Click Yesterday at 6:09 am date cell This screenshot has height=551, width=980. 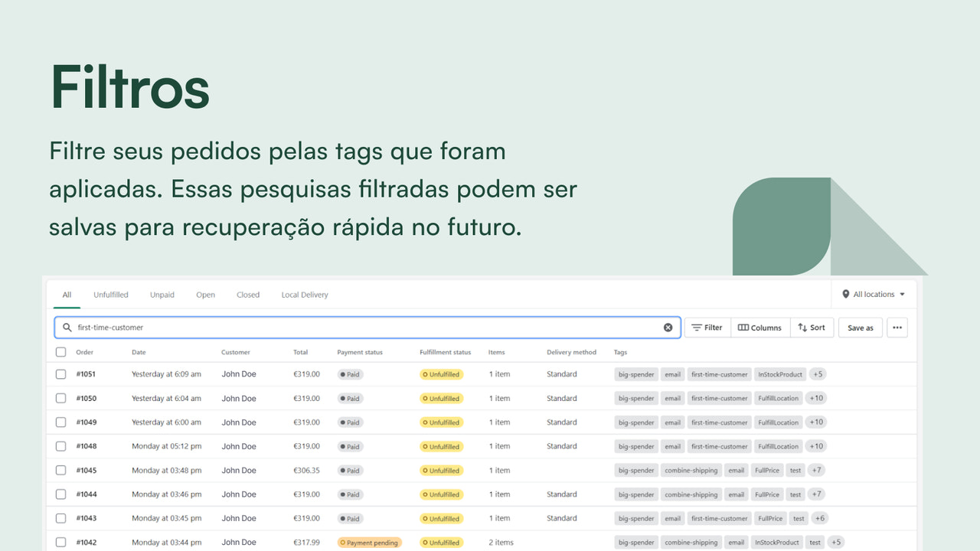click(x=166, y=374)
